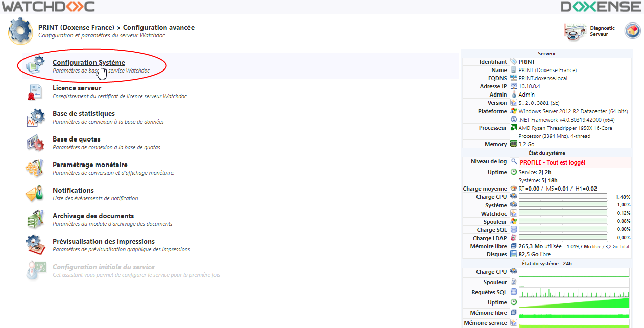This screenshot has width=644, height=328.
Task: Click the Charge CPU percentage bar
Action: (563, 197)
